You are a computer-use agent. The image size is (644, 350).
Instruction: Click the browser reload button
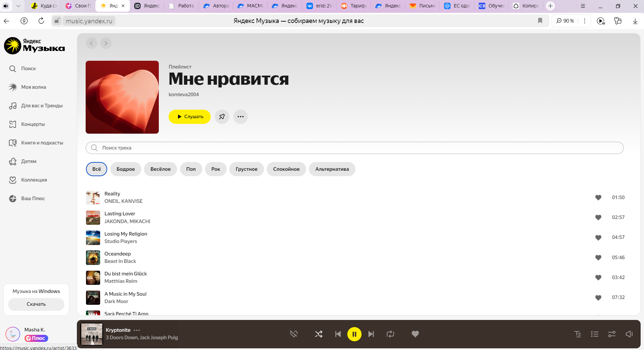41,21
